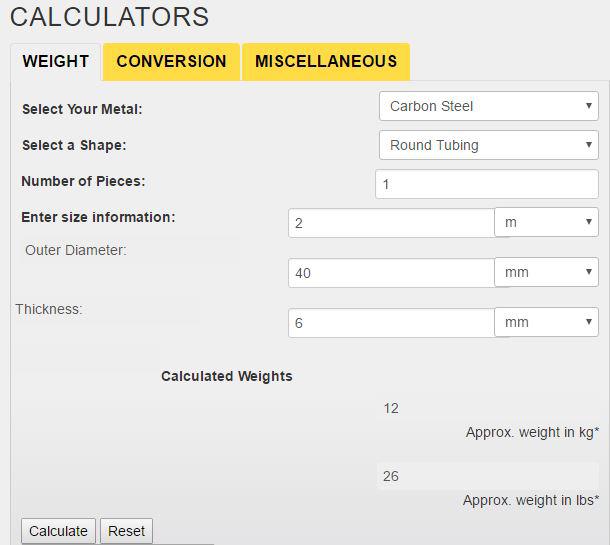The width and height of the screenshot is (610, 545).
Task: Open the Carbon Steel metal dropdown
Action: click(x=488, y=106)
